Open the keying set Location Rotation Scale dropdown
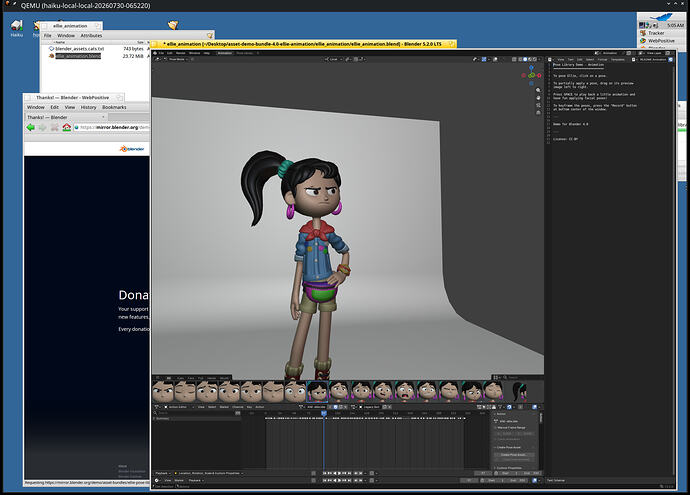Image resolution: width=690 pixels, height=495 pixels. [209, 473]
